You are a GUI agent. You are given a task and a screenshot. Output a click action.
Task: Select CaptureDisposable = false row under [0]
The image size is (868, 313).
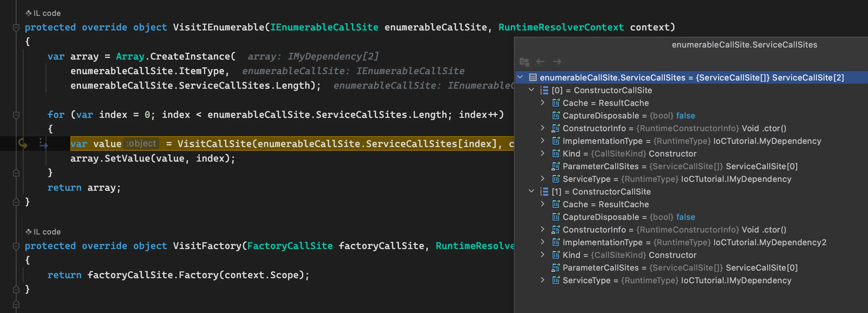[691, 115]
